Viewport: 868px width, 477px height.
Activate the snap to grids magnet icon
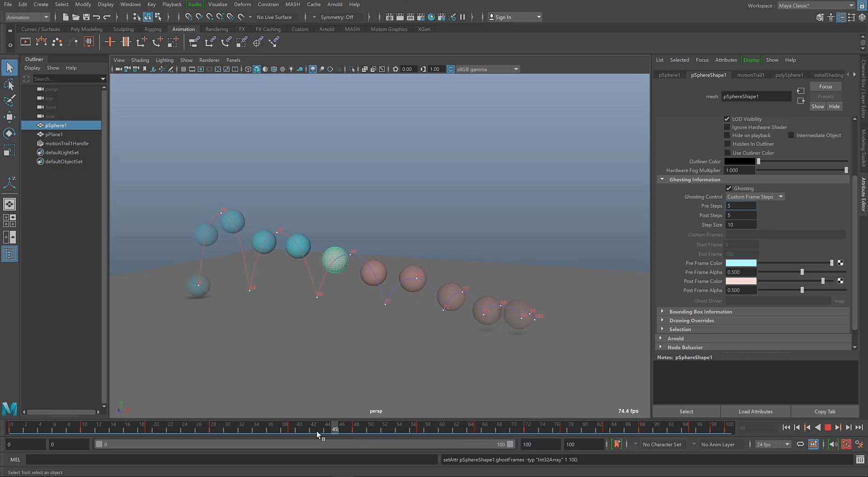[189, 17]
